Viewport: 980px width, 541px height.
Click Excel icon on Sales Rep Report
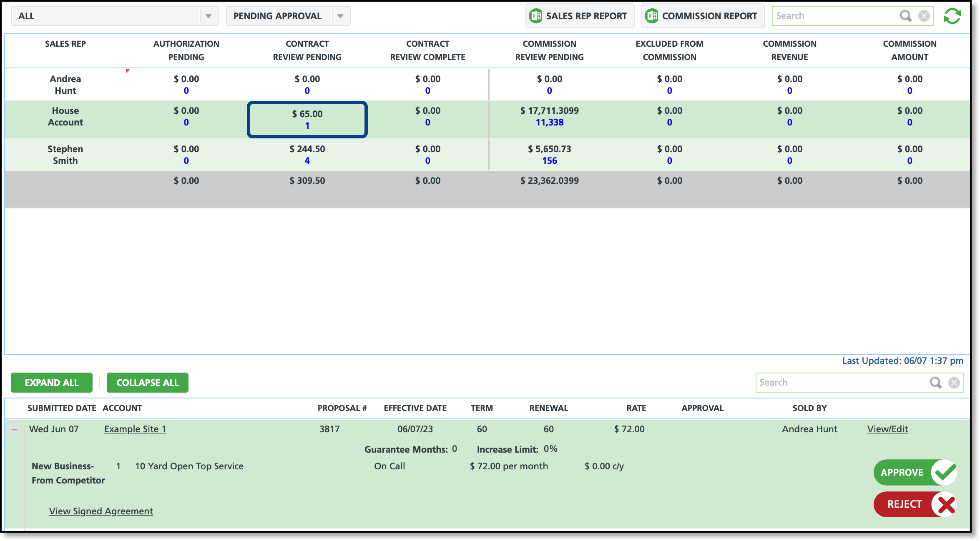coord(536,16)
